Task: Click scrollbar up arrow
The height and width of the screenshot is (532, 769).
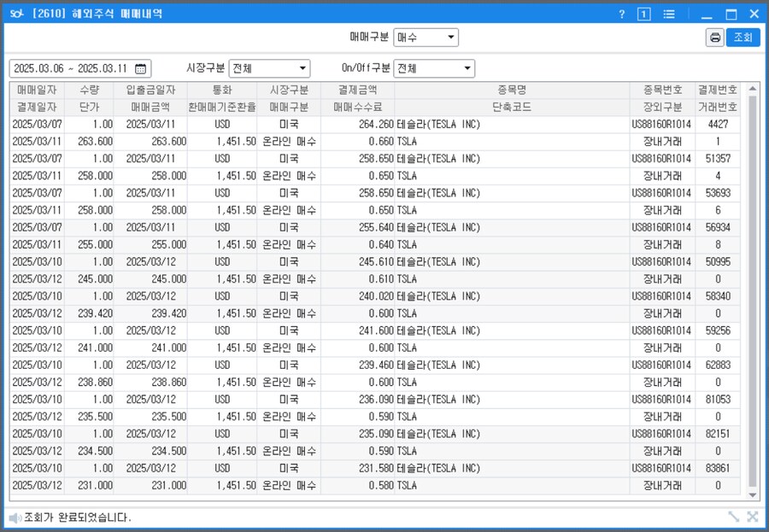Action: click(x=752, y=89)
